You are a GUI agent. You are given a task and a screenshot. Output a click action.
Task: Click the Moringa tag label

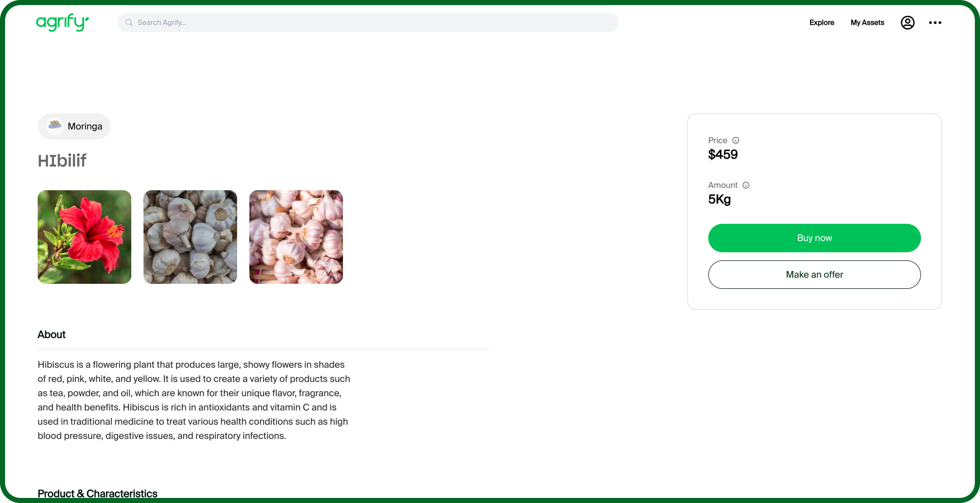pyautogui.click(x=85, y=126)
